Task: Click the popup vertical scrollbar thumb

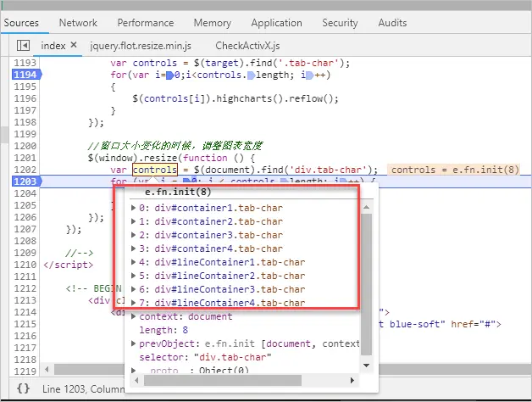Action: click(367, 284)
